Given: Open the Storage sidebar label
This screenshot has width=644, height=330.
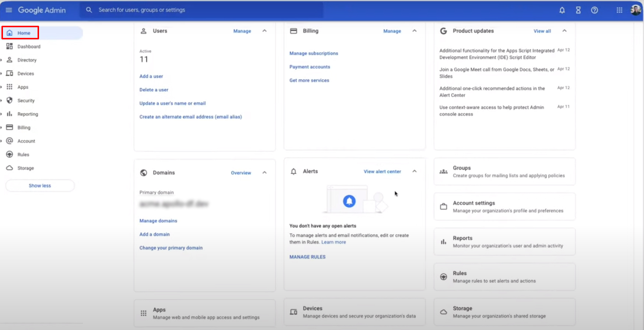Looking at the screenshot, I should pyautogui.click(x=26, y=168).
